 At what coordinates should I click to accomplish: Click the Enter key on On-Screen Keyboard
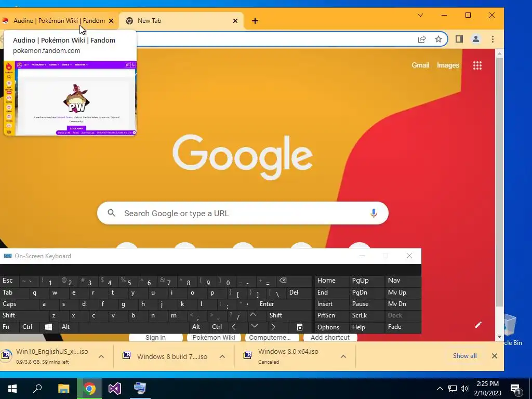point(284,304)
